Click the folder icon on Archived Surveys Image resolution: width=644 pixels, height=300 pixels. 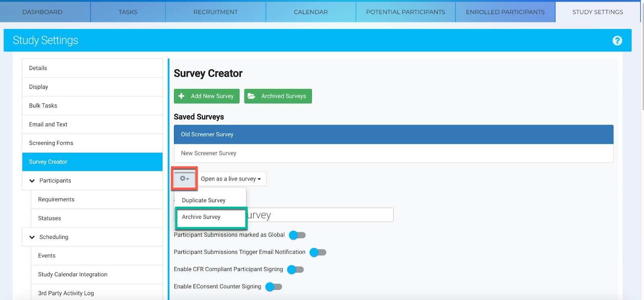click(252, 96)
